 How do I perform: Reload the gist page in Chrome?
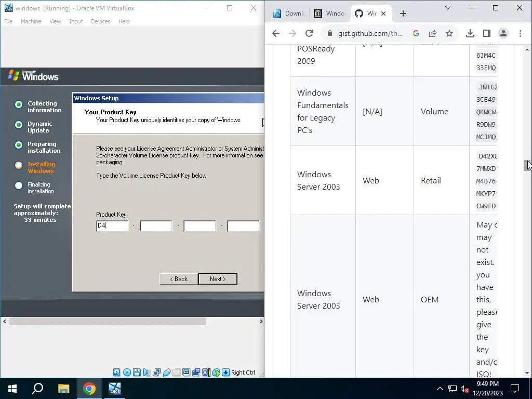[x=309, y=33]
